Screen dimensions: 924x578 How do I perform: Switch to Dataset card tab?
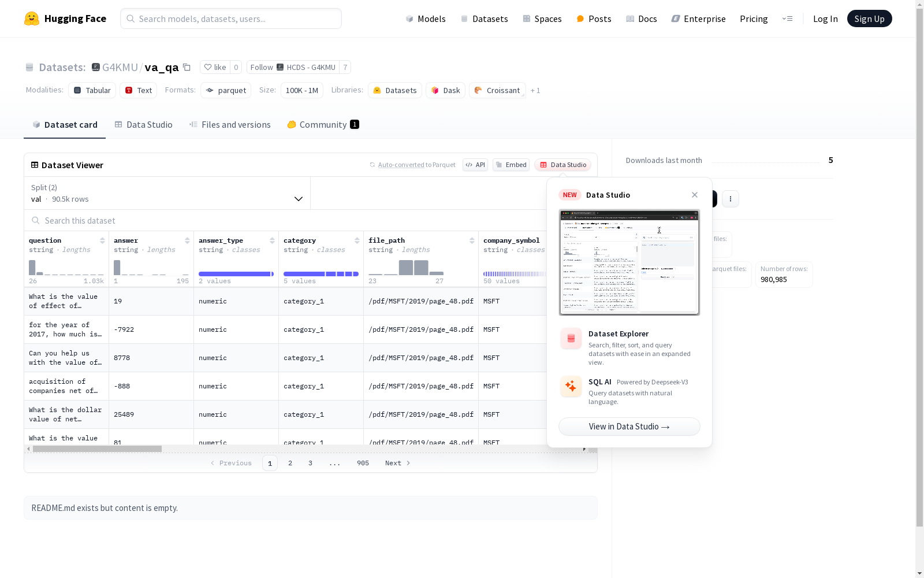point(65,125)
